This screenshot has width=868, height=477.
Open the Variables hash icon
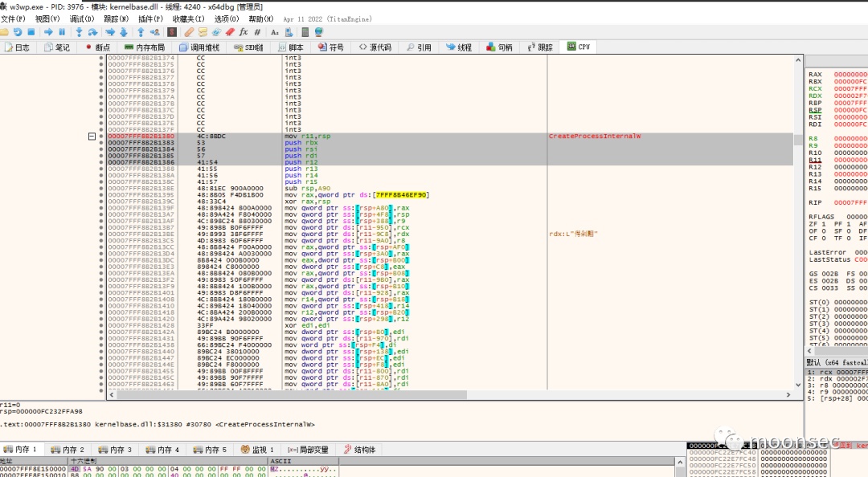[257, 33]
